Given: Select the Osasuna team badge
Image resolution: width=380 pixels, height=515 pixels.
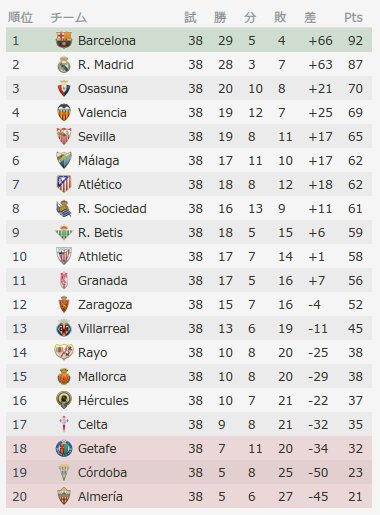Looking at the screenshot, I should pyautogui.click(x=64, y=88).
